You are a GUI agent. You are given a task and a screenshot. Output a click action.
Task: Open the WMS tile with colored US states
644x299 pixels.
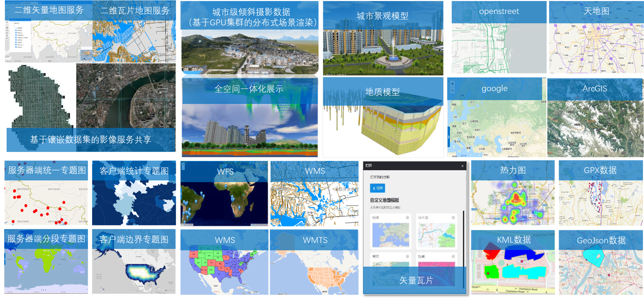click(224, 262)
